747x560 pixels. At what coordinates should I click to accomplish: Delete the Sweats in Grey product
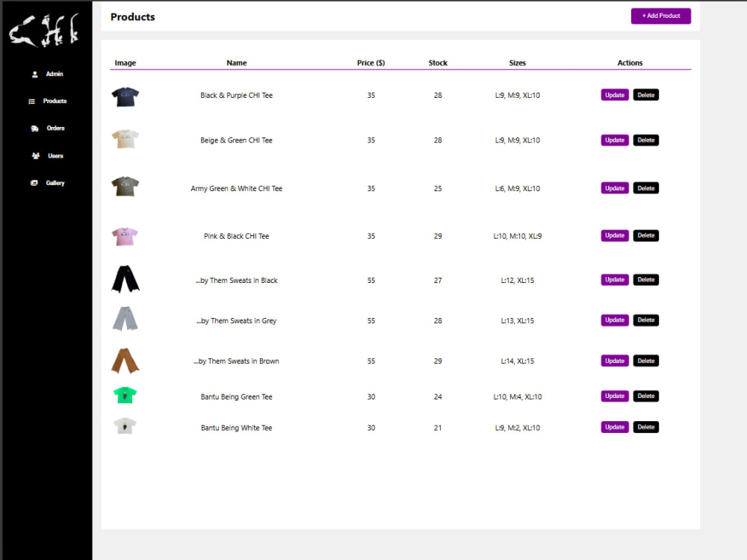pyautogui.click(x=645, y=320)
